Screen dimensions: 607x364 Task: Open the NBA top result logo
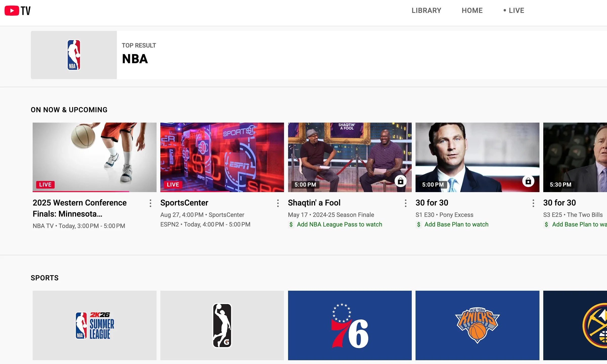[x=74, y=55]
